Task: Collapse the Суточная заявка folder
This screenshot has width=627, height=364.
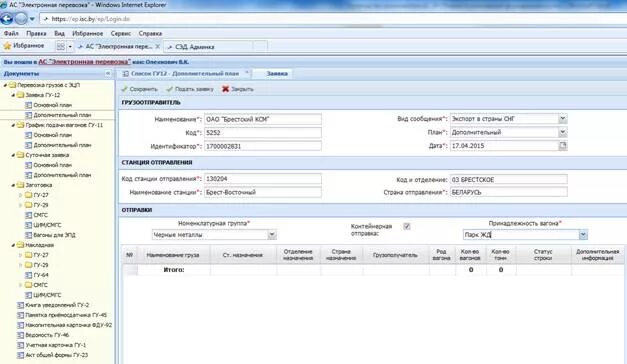Action: [x=13, y=155]
